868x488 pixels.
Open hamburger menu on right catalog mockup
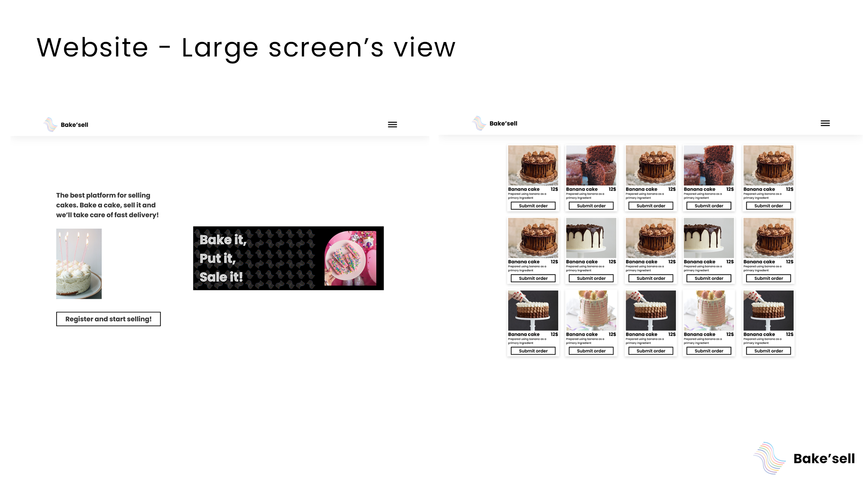[x=825, y=123]
